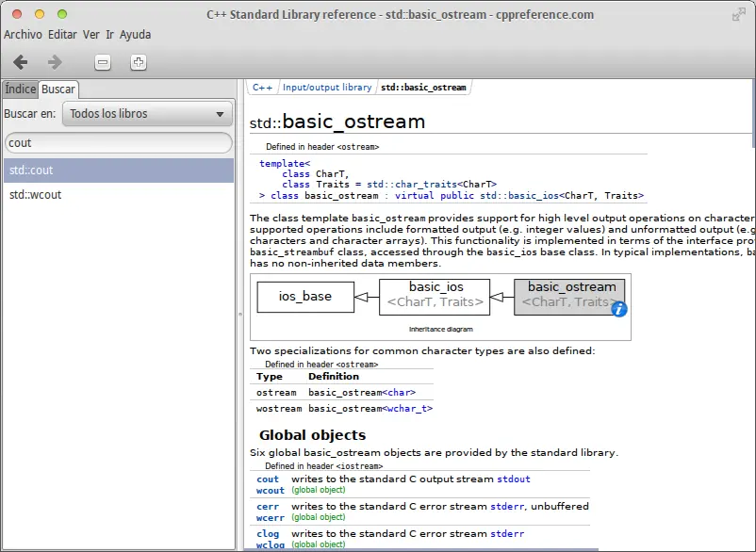Image resolution: width=756 pixels, height=552 pixels.
Task: Open the cerr global object link
Action: pyautogui.click(x=268, y=507)
